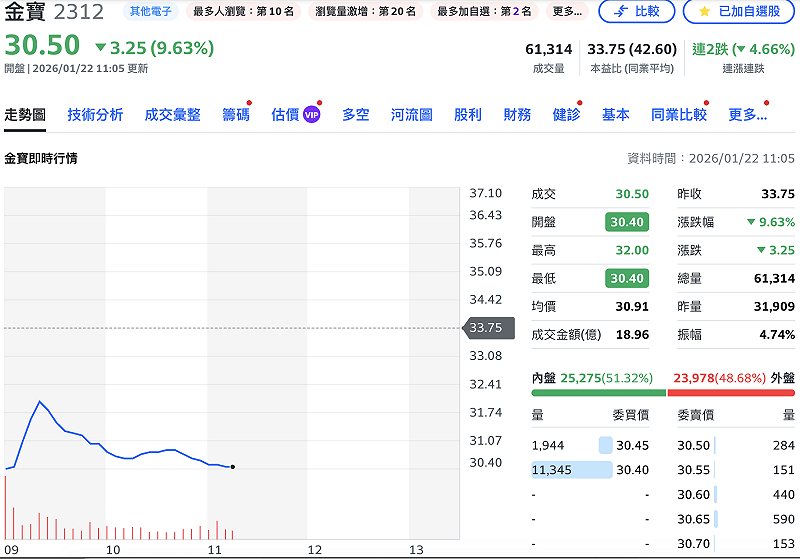Select the 籌碼 tab

click(x=236, y=115)
